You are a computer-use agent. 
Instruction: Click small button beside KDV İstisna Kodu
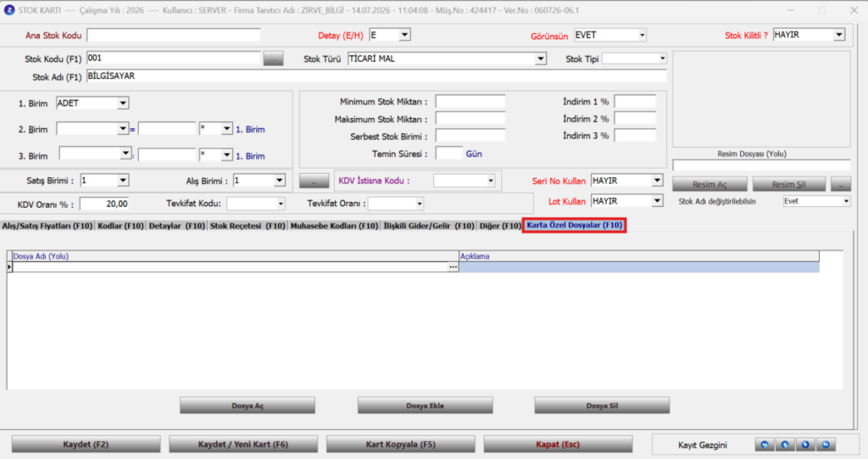coord(314,182)
